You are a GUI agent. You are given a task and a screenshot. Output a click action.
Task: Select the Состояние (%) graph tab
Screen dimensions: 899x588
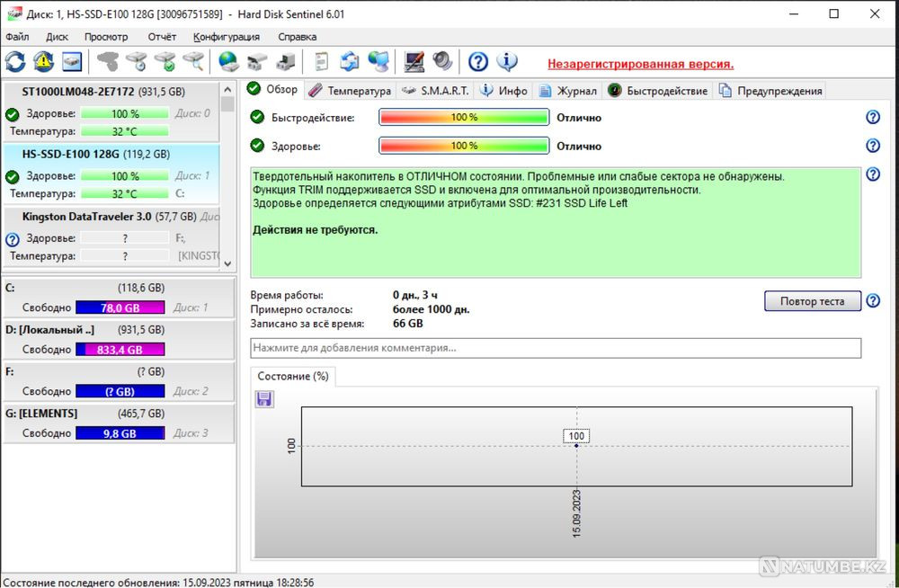point(293,377)
